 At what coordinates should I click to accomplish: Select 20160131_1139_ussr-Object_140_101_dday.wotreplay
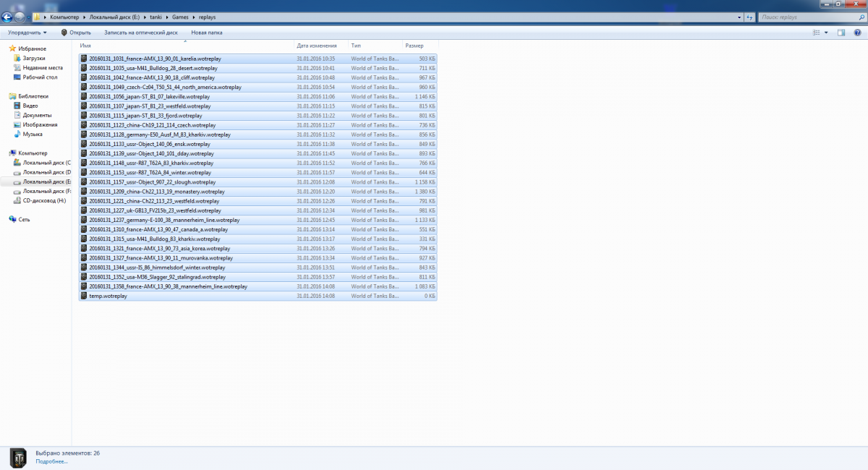[258, 153]
